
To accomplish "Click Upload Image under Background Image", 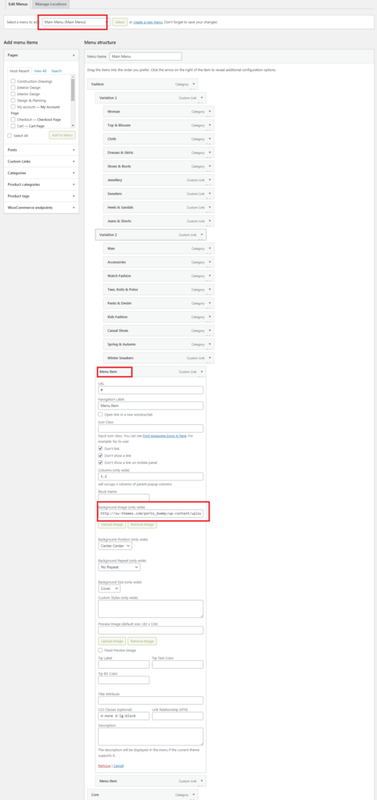I will point(112,524).
